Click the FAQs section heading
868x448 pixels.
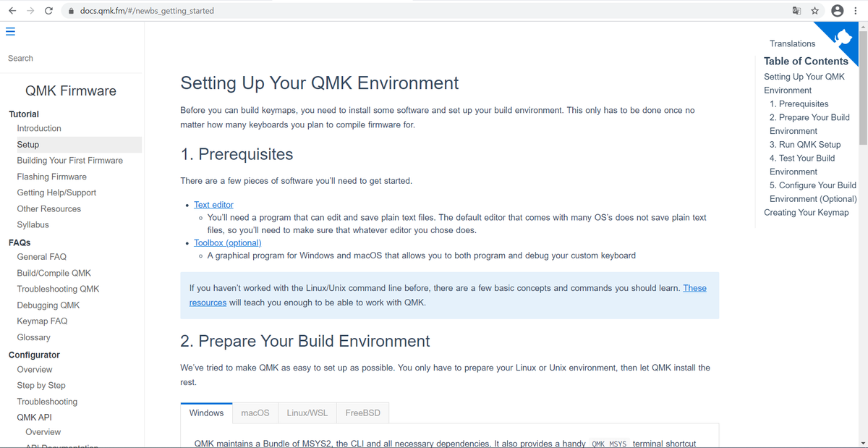click(x=20, y=242)
